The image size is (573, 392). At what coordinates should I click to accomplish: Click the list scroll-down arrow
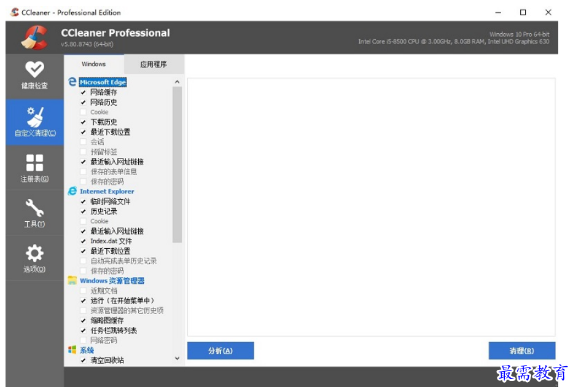point(177,358)
